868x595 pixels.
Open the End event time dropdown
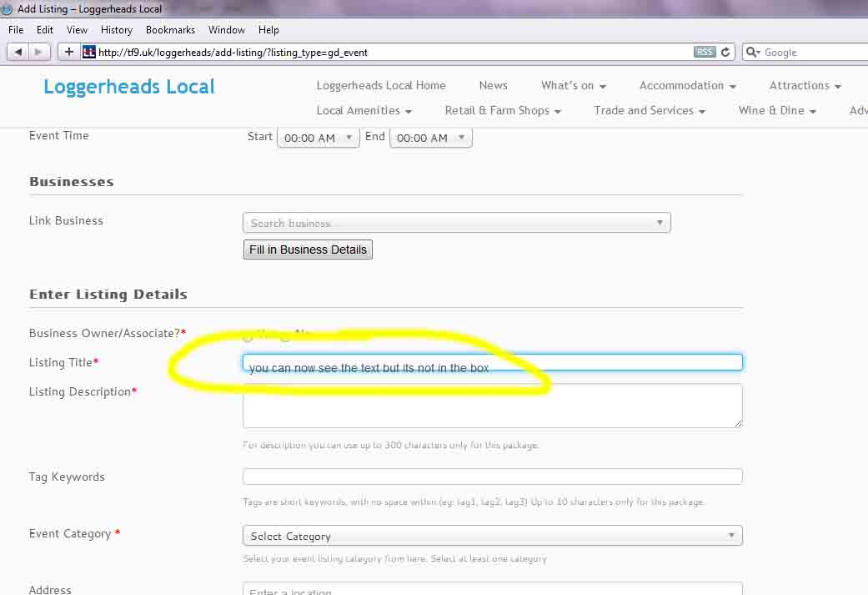[x=430, y=138]
